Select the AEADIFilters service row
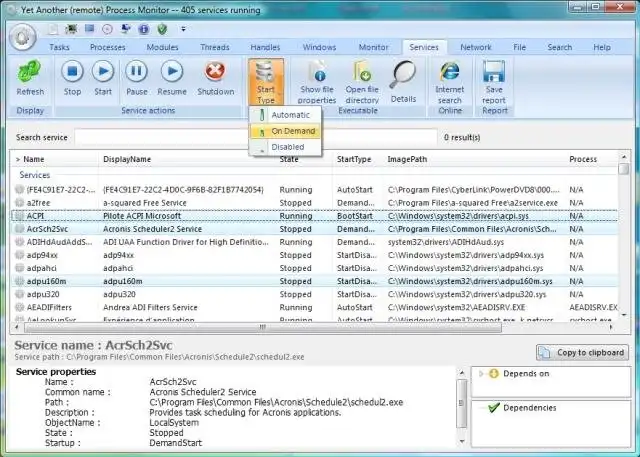 click(314, 307)
